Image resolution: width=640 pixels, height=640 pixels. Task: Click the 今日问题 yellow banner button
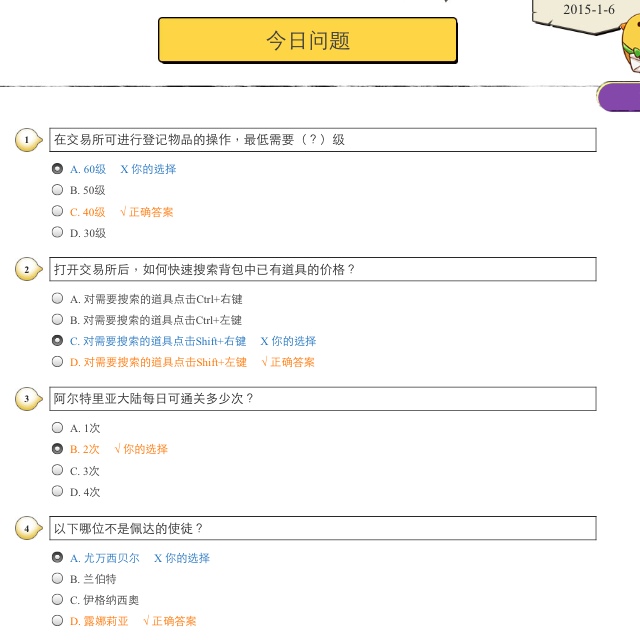point(307,40)
